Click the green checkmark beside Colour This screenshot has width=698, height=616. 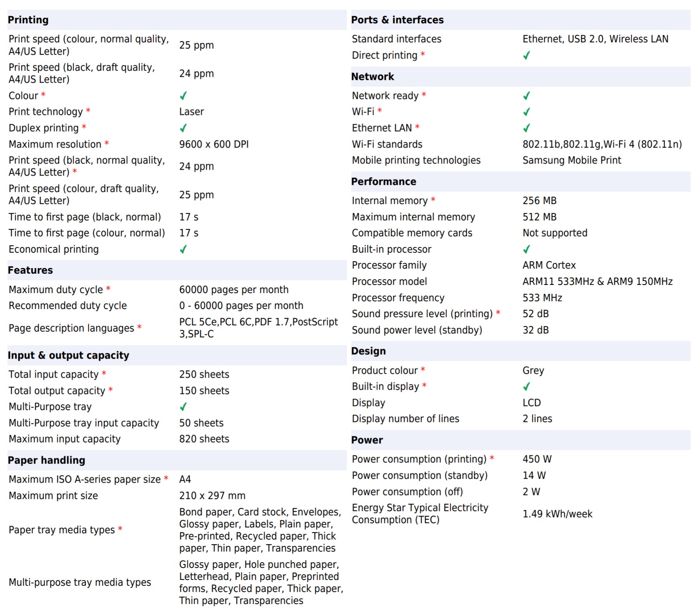click(x=183, y=95)
